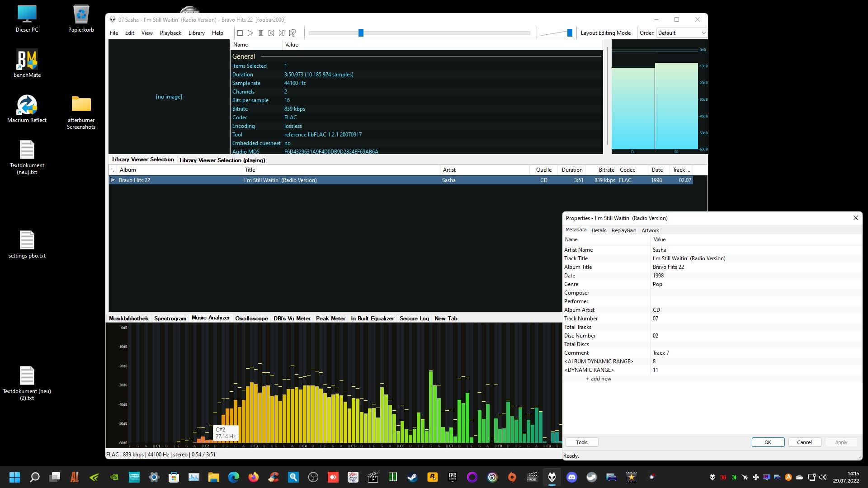
Task: Click the Genre value 'Pop'
Action: (657, 284)
